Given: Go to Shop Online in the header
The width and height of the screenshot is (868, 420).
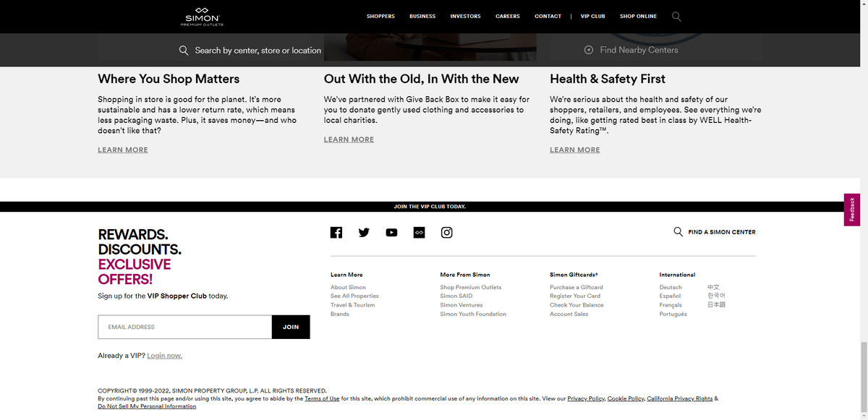Looking at the screenshot, I should pyautogui.click(x=638, y=16).
